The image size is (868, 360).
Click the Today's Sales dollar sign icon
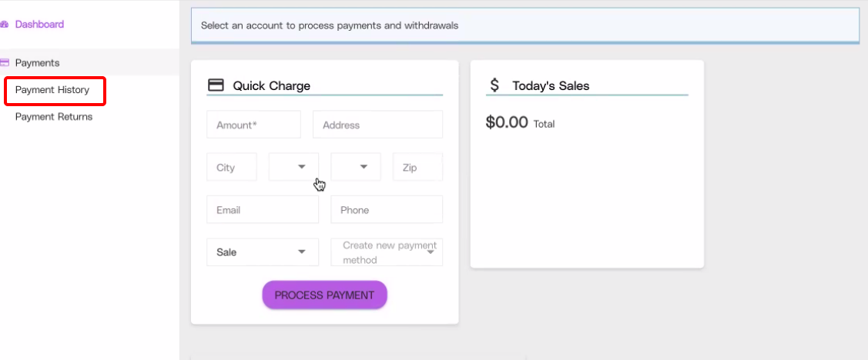click(494, 85)
